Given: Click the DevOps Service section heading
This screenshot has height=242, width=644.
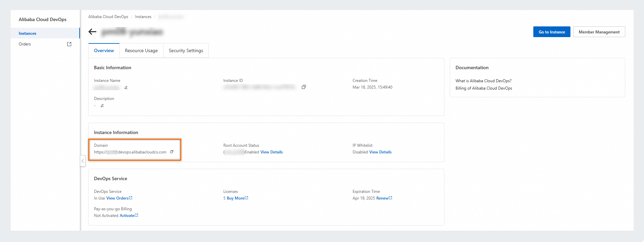Looking at the screenshot, I should 110,178.
